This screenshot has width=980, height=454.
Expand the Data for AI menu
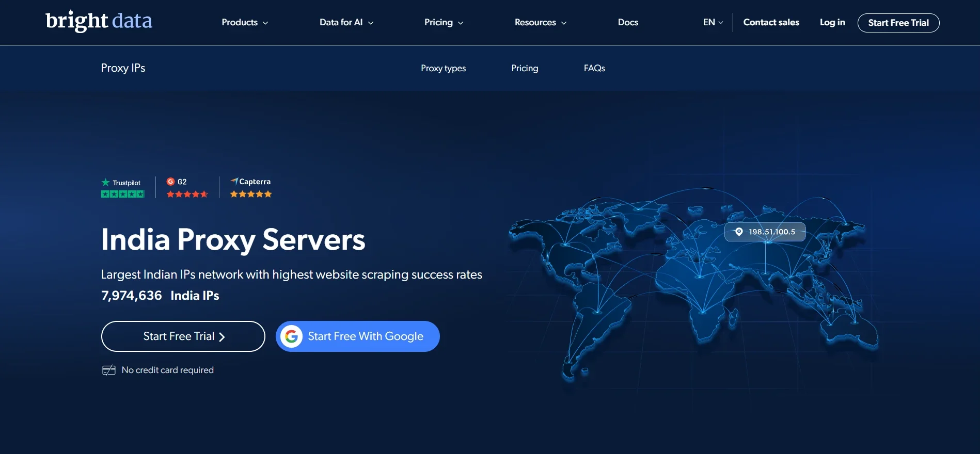[346, 22]
